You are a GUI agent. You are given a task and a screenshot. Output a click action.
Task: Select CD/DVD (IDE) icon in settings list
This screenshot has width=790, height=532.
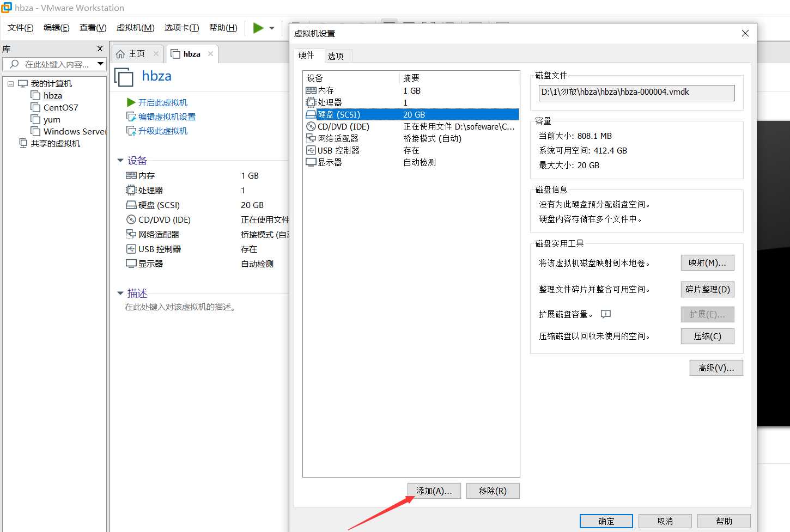311,126
